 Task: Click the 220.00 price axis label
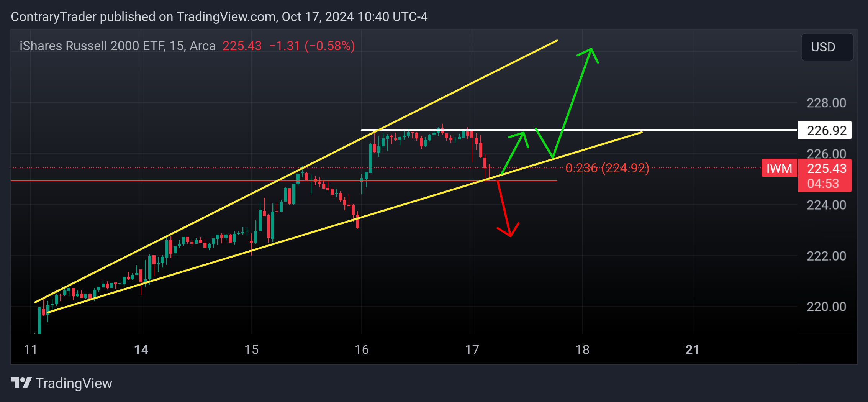[826, 307]
